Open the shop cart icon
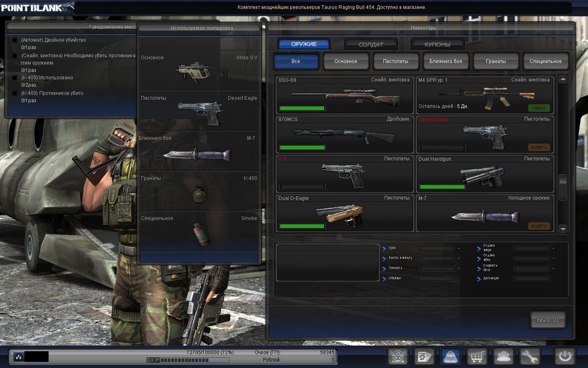The width and height of the screenshot is (588, 368). (477, 357)
